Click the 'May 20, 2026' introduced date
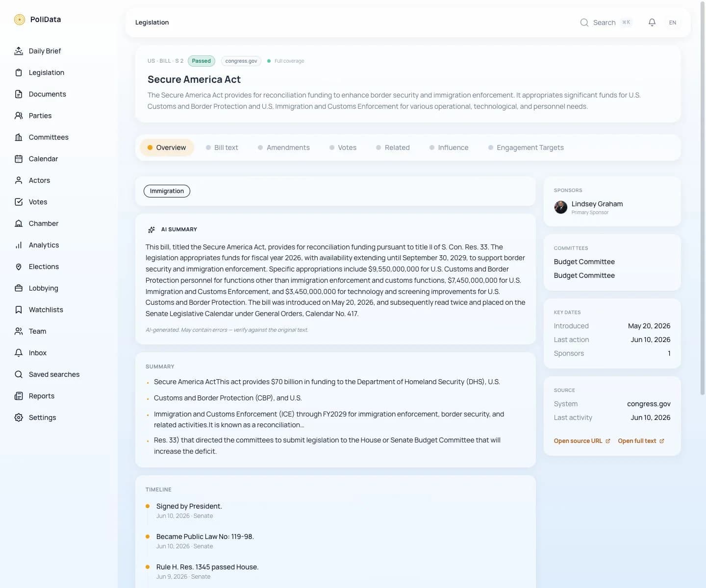Image resolution: width=706 pixels, height=588 pixels. (x=649, y=326)
